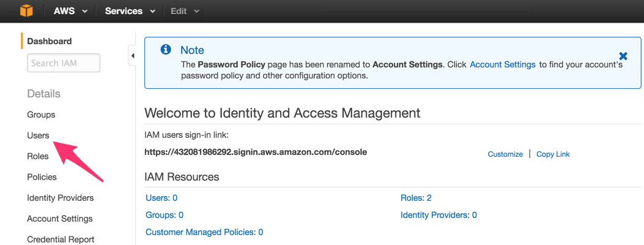Select Dashboard in the sidebar
The height and width of the screenshot is (245, 644).
[x=50, y=41]
